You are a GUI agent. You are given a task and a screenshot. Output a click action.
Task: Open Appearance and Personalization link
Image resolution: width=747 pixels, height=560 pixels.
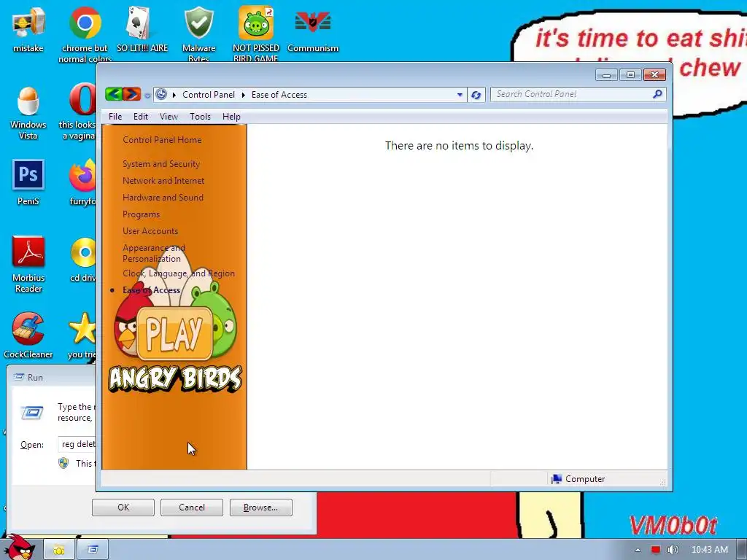pyautogui.click(x=153, y=253)
